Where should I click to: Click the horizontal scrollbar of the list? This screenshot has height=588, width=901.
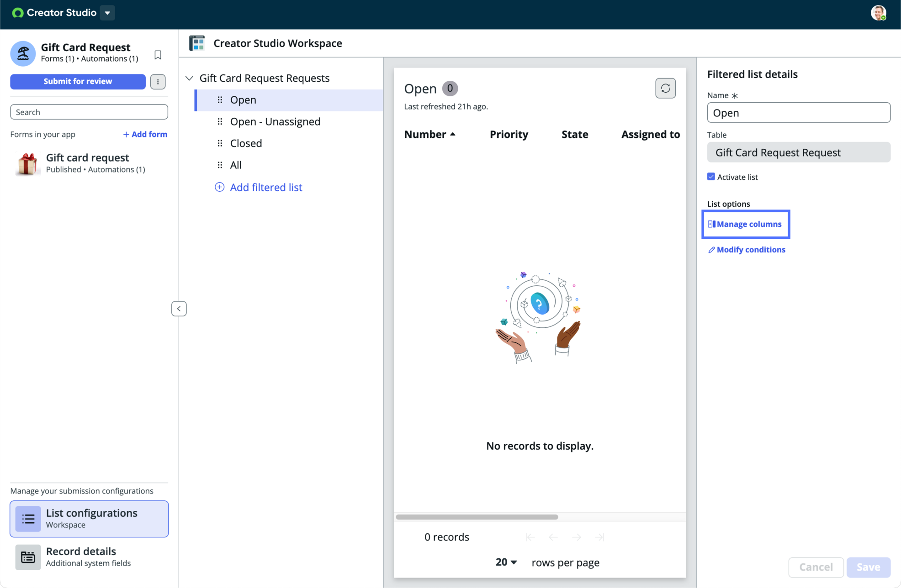477,517
